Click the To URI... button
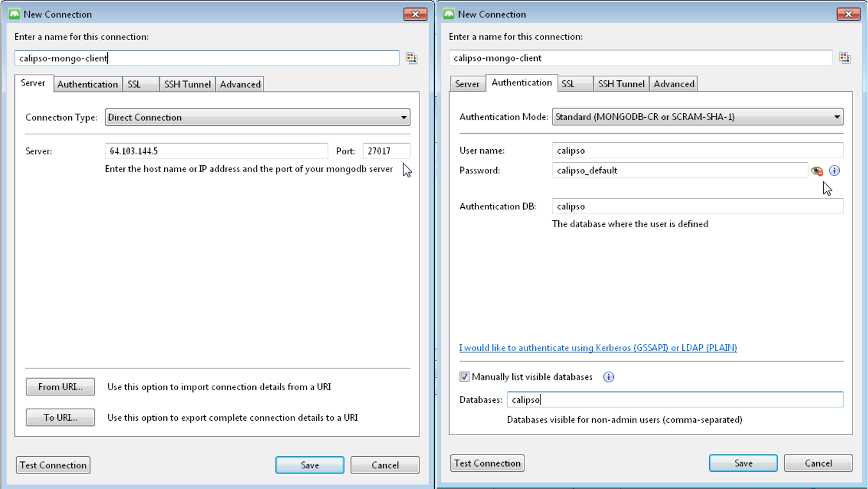Image resolution: width=868 pixels, height=489 pixels. 60,417
